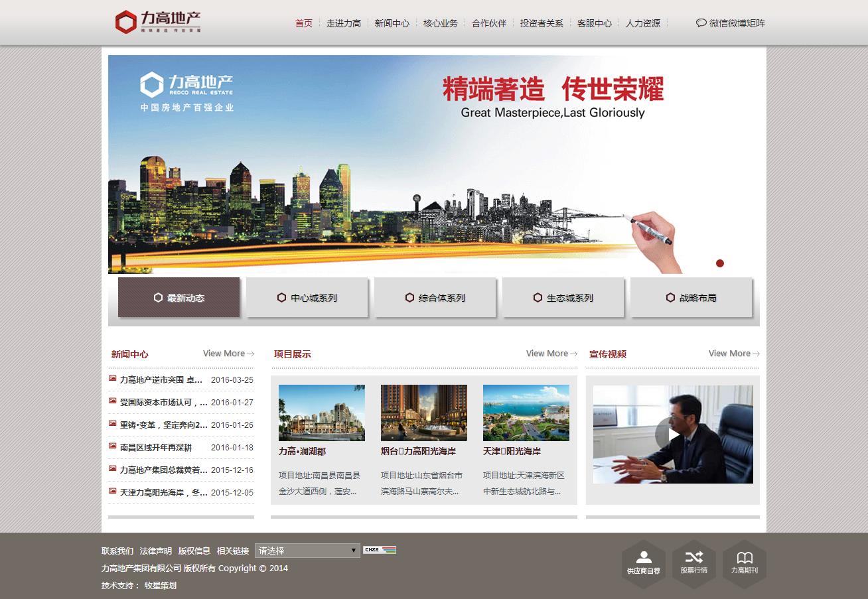Screen dimensions: 868x599
Task: Open the 天津阳光海岸 project thumbnail
Action: coord(526,413)
